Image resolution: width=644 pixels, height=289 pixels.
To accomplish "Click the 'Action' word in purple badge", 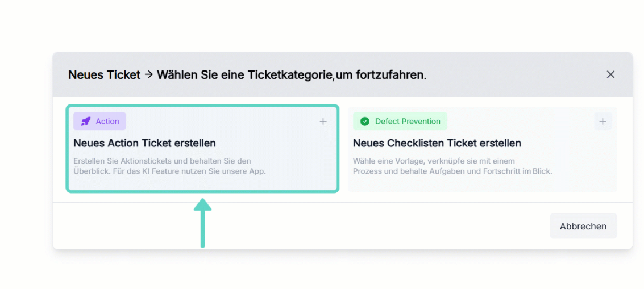I will pyautogui.click(x=107, y=121).
